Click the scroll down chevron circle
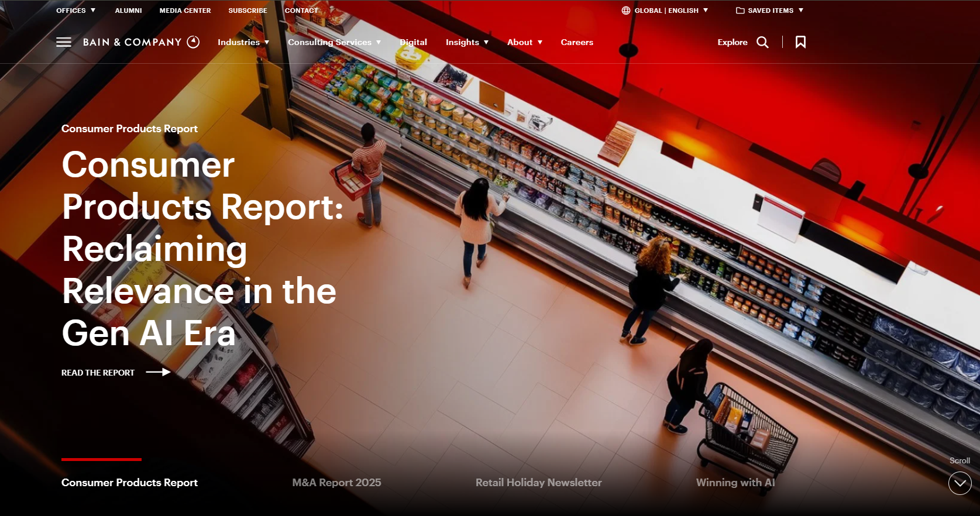This screenshot has width=980, height=516. [x=960, y=483]
